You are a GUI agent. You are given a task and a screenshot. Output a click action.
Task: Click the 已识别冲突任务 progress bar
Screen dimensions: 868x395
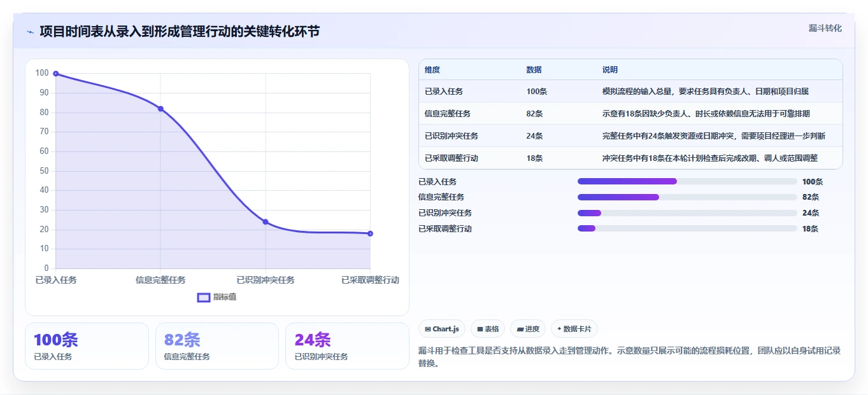pyautogui.click(x=687, y=213)
